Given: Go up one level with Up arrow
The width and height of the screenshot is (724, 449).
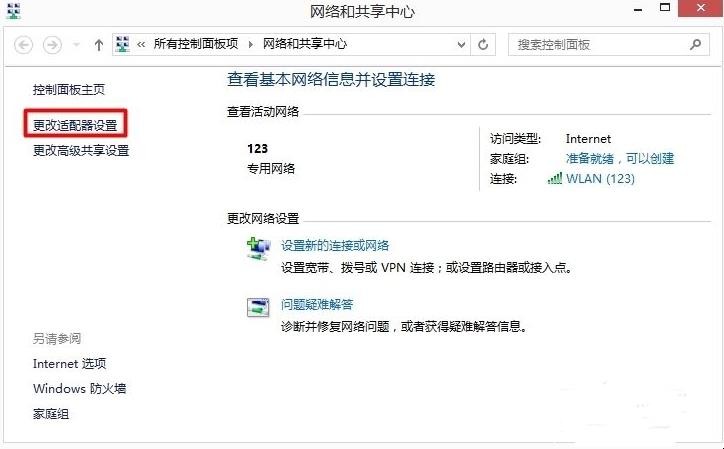Looking at the screenshot, I should [x=98, y=45].
